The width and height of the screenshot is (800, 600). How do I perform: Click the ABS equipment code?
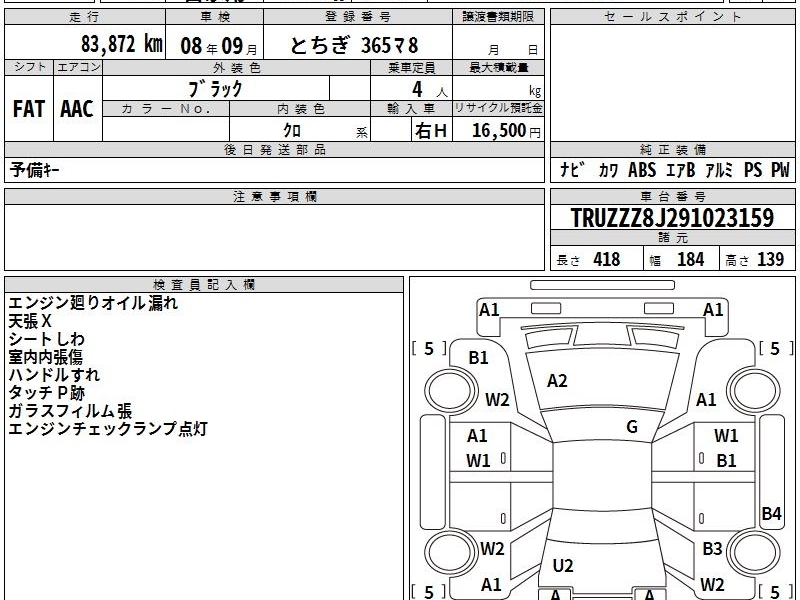(x=642, y=169)
